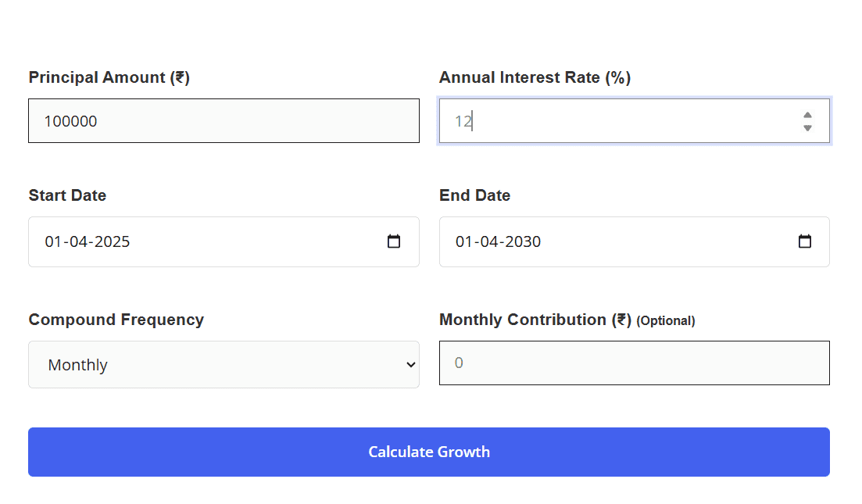
Task: Click the (Optional) tag beside Monthly Contribution
Action: pyautogui.click(x=666, y=320)
